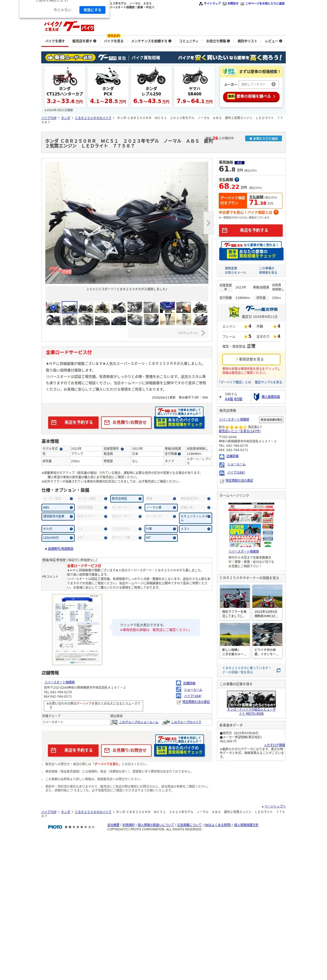Click the バイク(164) bike icon in sidebar
Viewport: 327px width, 980px height.
tap(222, 473)
